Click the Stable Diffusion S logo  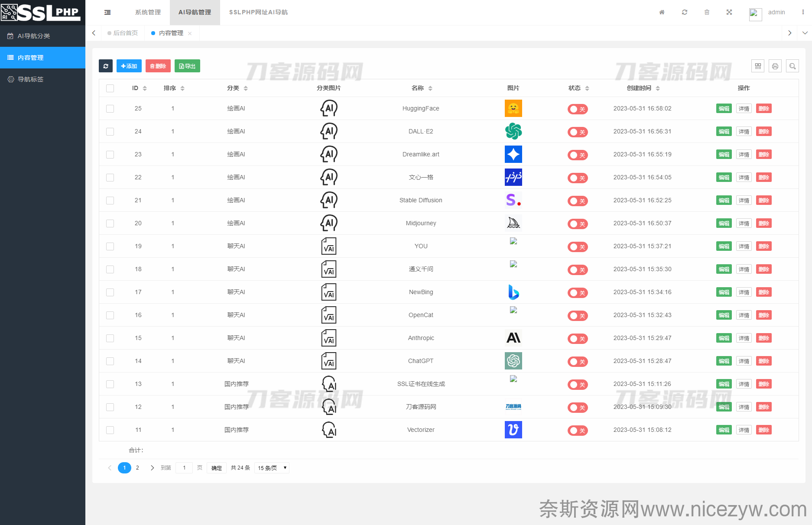513,200
